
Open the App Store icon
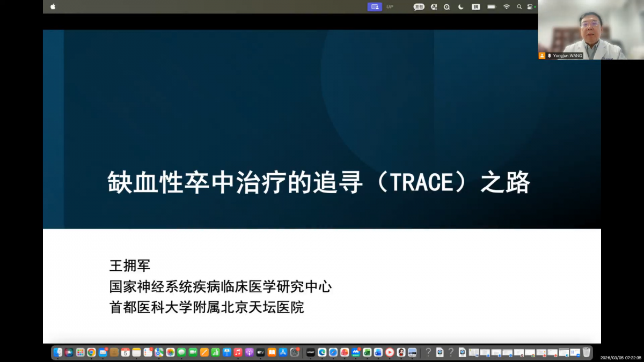point(283,352)
